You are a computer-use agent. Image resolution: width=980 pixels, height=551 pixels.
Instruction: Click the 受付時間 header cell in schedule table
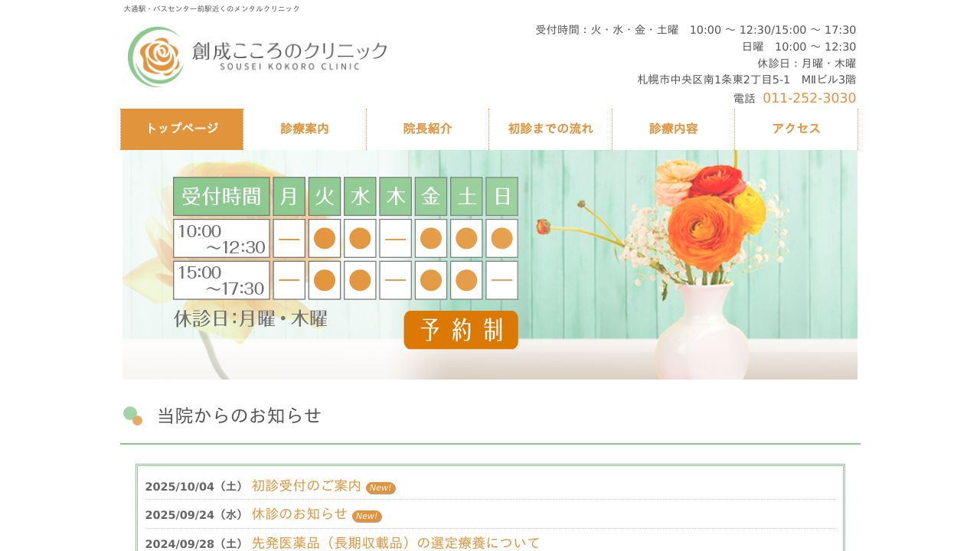pos(220,196)
